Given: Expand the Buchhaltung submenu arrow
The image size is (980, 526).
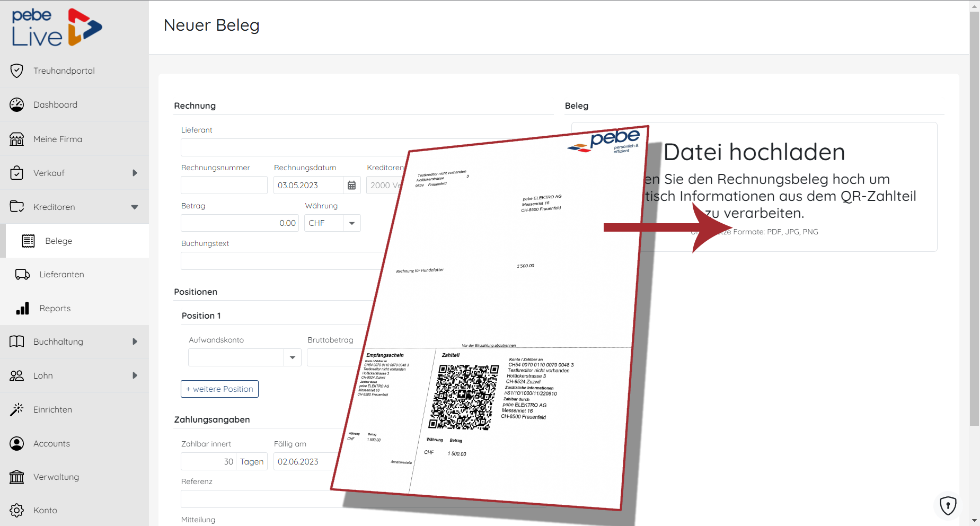Looking at the screenshot, I should (135, 341).
